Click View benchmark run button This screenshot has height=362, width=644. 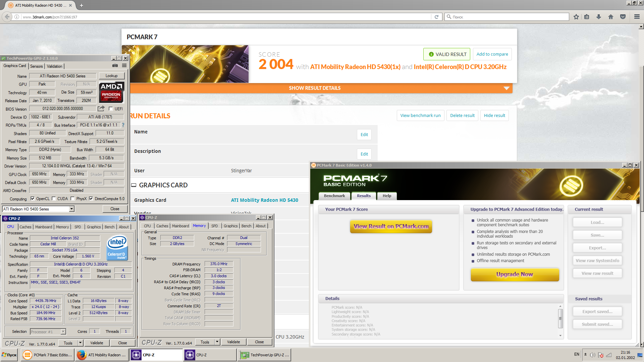coord(420,115)
